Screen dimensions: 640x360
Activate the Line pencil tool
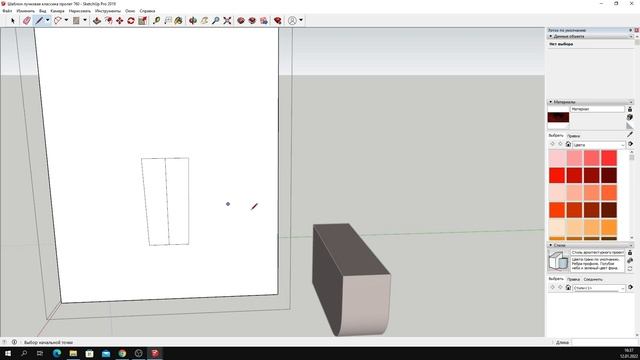click(x=39, y=20)
